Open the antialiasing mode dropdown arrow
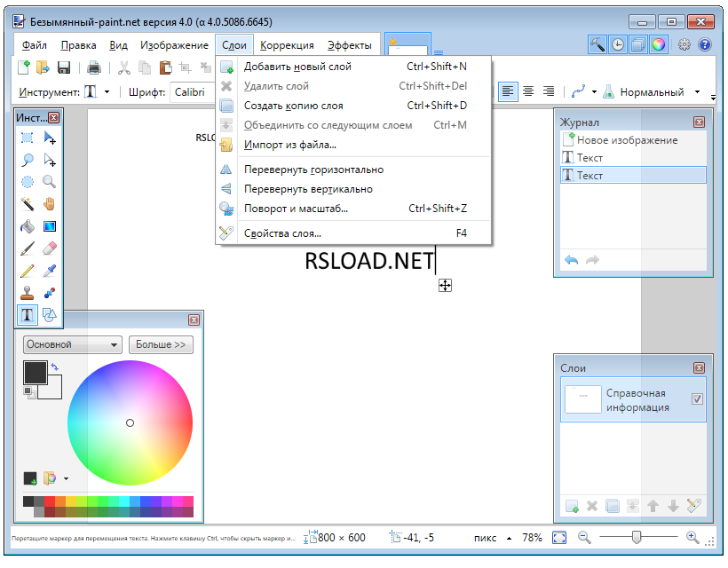 tap(594, 92)
